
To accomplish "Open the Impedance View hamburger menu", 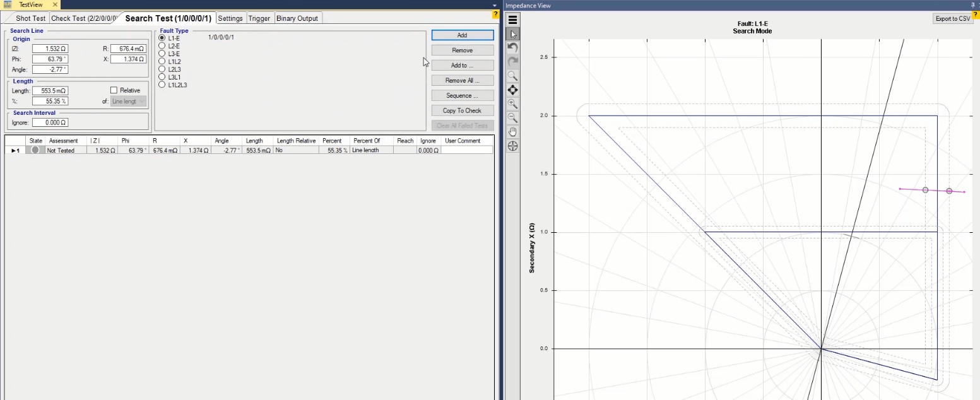I will tap(512, 20).
